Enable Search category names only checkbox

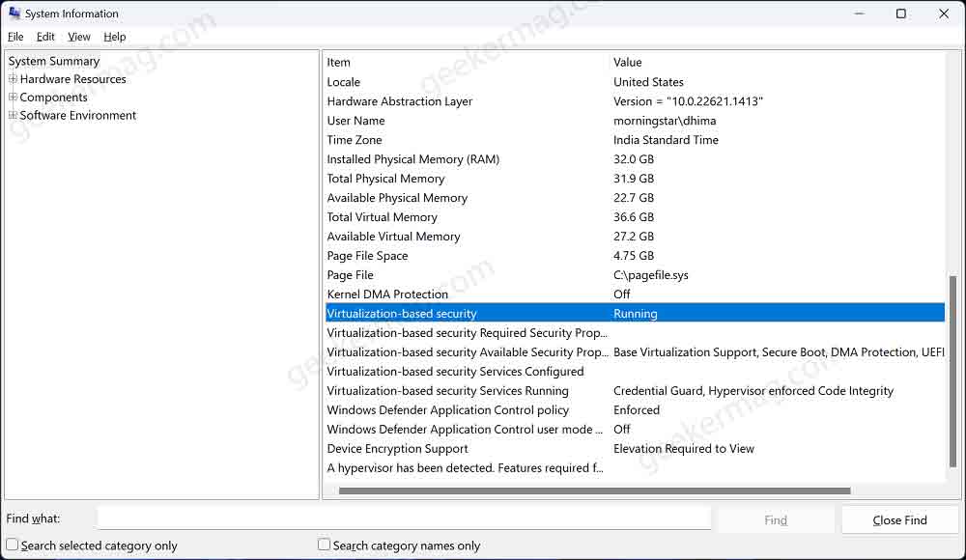324,545
